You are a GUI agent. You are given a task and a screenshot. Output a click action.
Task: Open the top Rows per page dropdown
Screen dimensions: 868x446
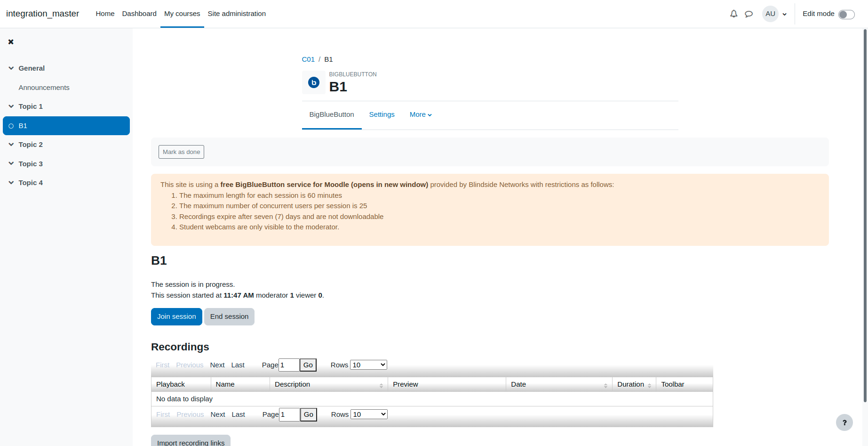pyautogui.click(x=368, y=365)
